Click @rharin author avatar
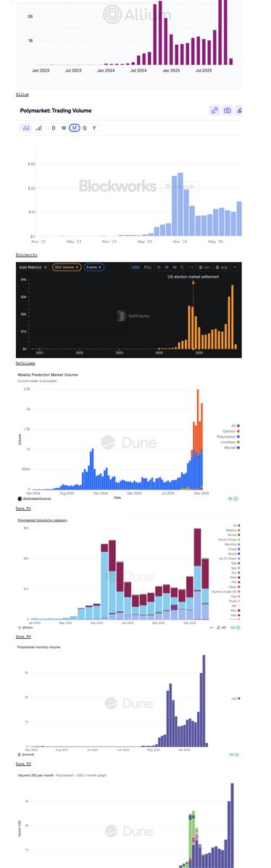The image size is (271, 868). [x=20, y=628]
